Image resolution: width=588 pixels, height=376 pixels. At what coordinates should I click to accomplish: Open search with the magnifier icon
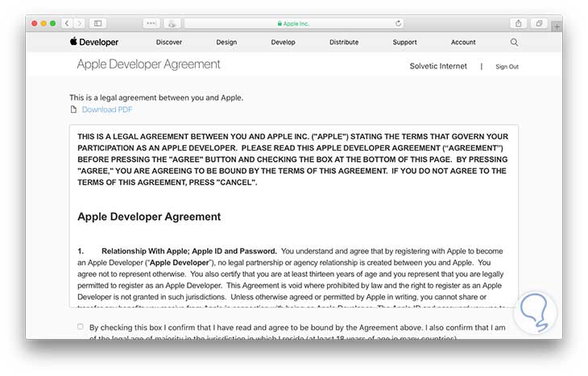(514, 43)
